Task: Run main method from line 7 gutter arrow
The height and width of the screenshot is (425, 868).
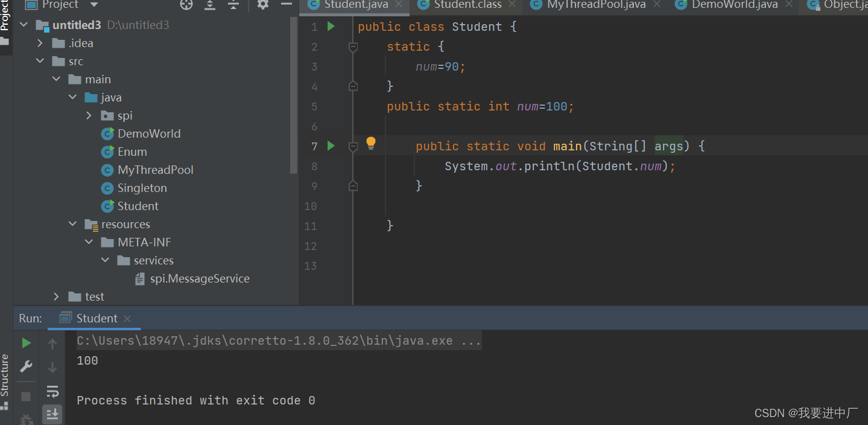Action: coord(331,145)
